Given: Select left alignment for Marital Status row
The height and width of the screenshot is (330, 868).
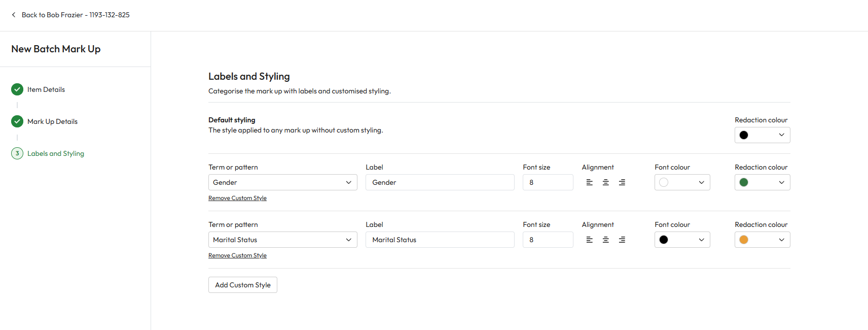Looking at the screenshot, I should [589, 240].
